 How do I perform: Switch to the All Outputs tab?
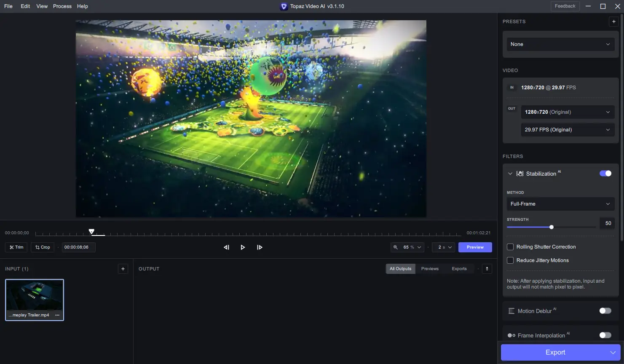(401, 269)
